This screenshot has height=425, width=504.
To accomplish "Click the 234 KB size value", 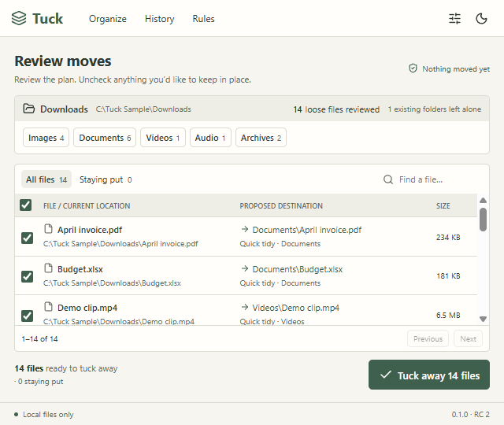I will pyautogui.click(x=448, y=237).
